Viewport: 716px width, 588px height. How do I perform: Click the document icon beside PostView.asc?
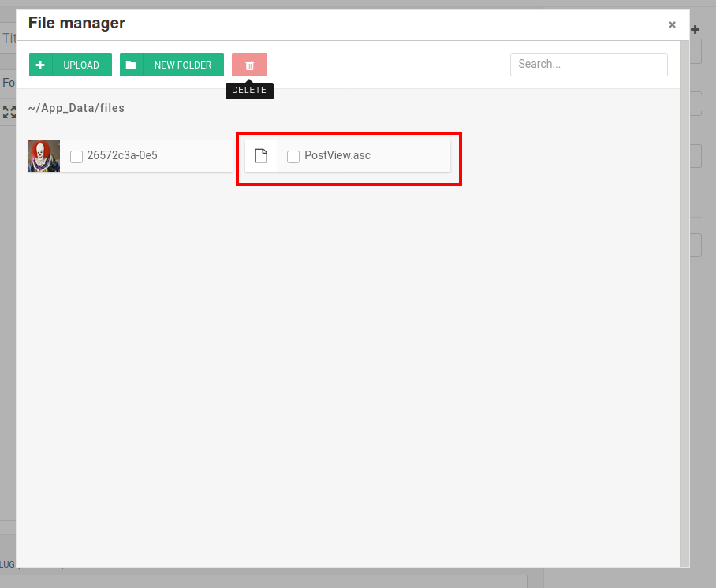coord(261,156)
